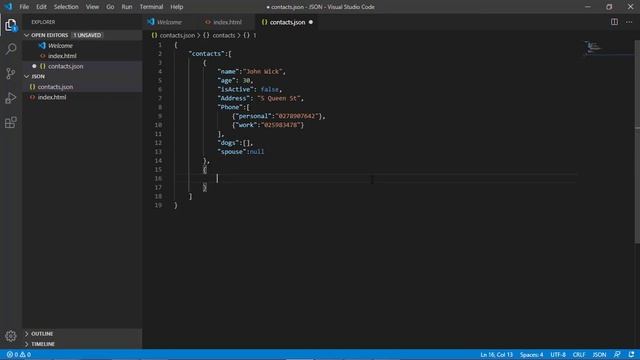This screenshot has height=360, width=640.
Task: Click the VS Code logo in title bar
Action: [x=8, y=7]
